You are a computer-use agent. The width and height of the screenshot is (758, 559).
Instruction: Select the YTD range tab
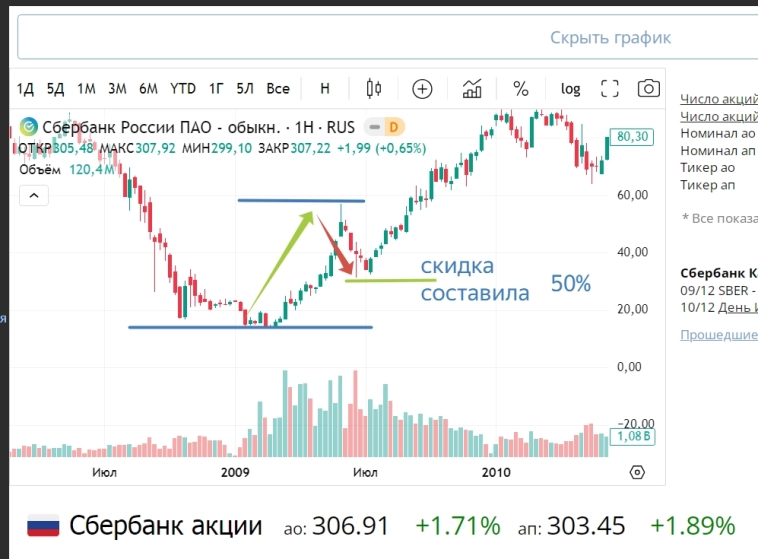[x=183, y=88]
